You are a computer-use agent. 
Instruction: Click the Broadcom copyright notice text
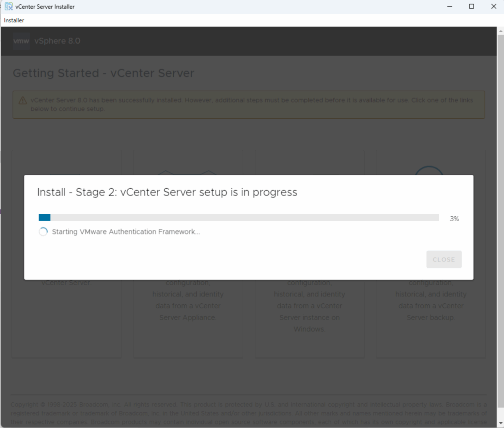pos(249,413)
